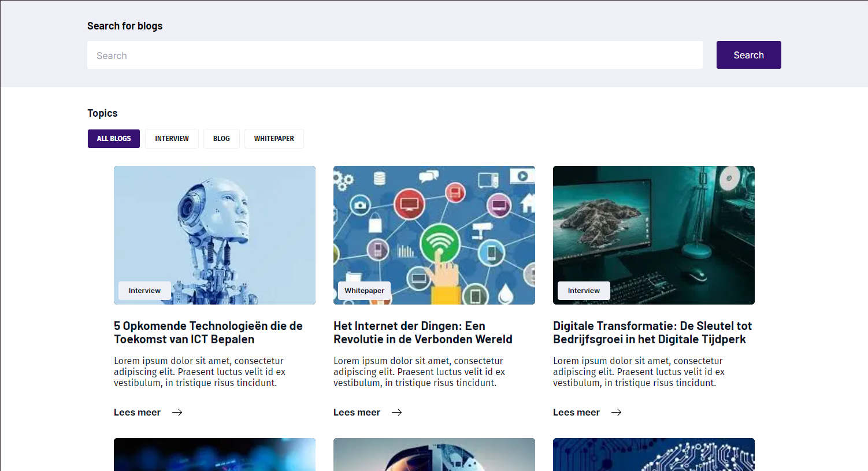The image size is (868, 471).
Task: Click 'Lees meer' under Het Internet der Dingen
Action: tap(357, 413)
